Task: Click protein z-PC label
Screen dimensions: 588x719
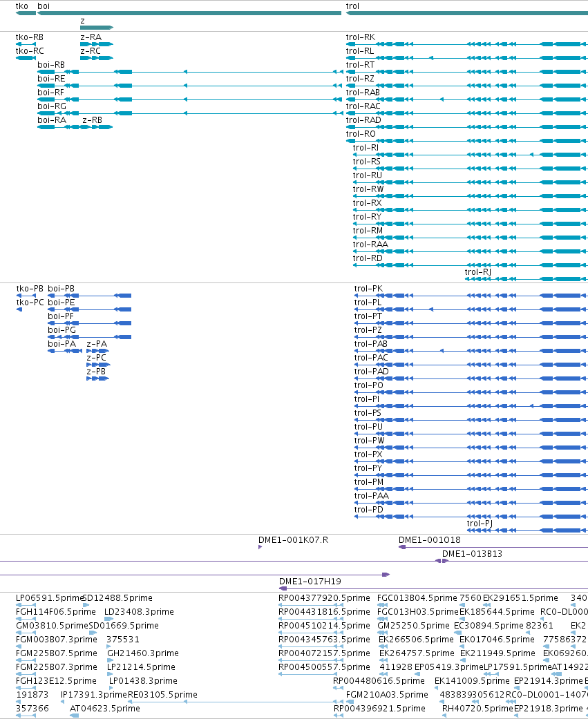Action: [96, 358]
